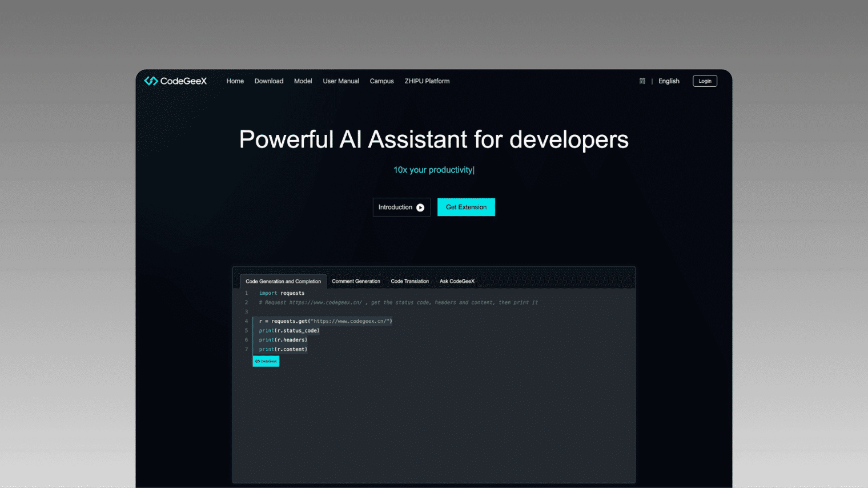This screenshot has width=868, height=488.
Task: Visit the ZHIPU Platform link
Action: click(427, 81)
